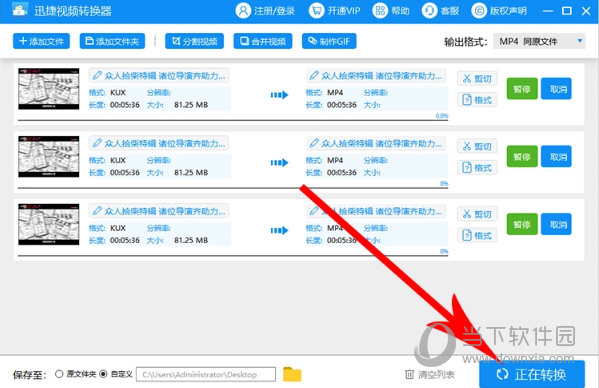Pause the first video's conversion
599x388 pixels.
(522, 89)
